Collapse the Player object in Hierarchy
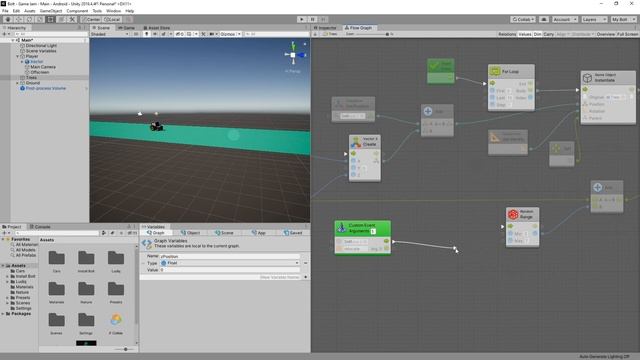640x360 pixels. tap(18, 56)
